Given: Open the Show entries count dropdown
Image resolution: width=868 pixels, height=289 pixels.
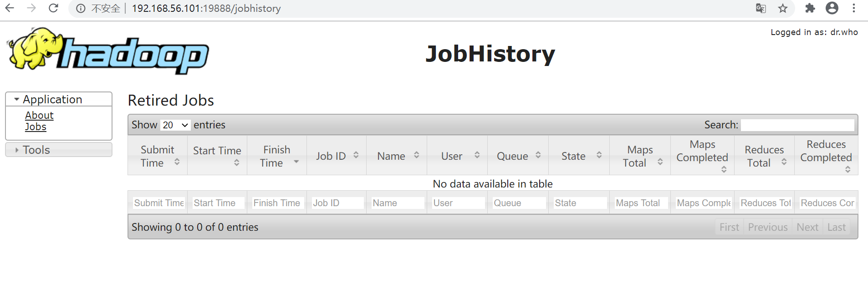Looking at the screenshot, I should coord(175,125).
